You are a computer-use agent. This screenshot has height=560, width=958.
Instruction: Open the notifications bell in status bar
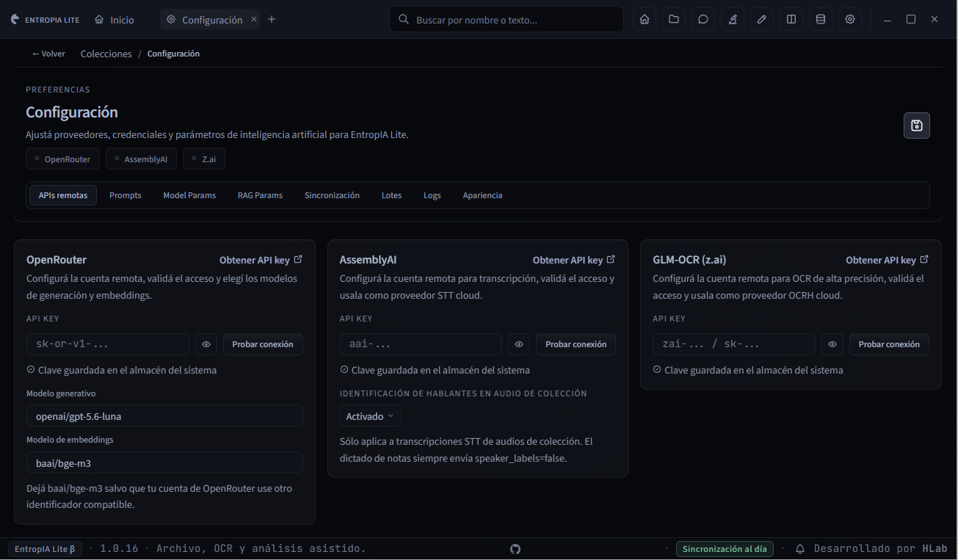(x=800, y=549)
